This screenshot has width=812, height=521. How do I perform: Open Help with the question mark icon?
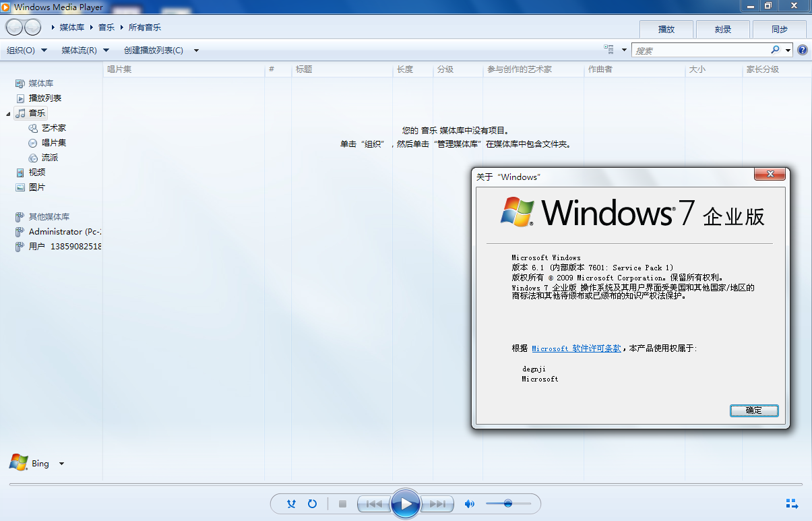pyautogui.click(x=803, y=50)
